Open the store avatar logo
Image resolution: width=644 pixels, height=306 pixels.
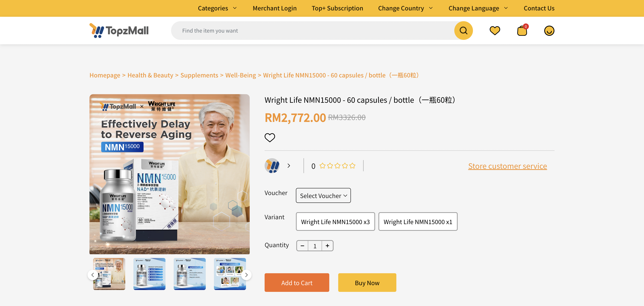pos(272,166)
